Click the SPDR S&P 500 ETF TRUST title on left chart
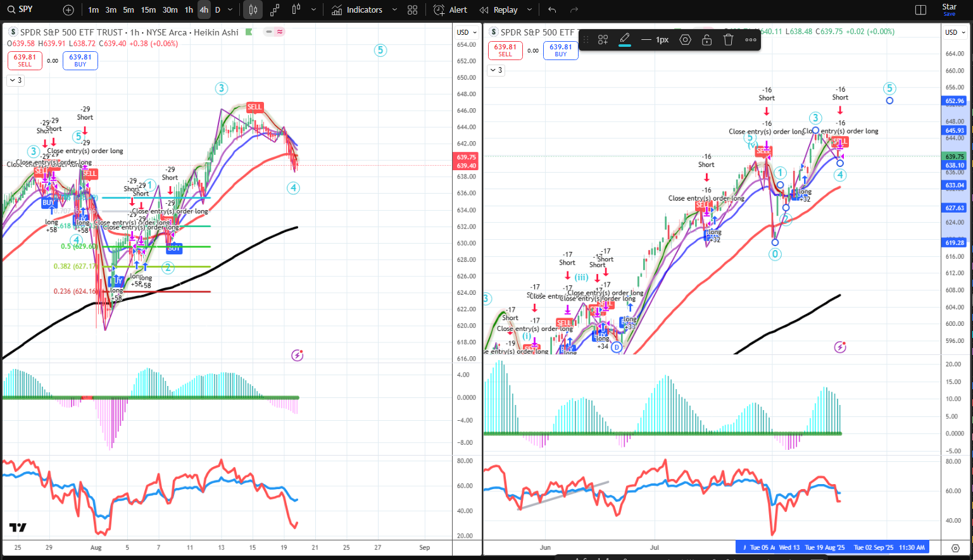 click(x=72, y=32)
